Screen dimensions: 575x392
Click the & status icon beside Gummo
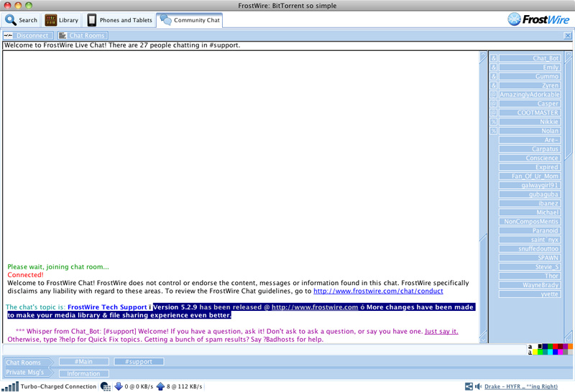click(x=494, y=77)
